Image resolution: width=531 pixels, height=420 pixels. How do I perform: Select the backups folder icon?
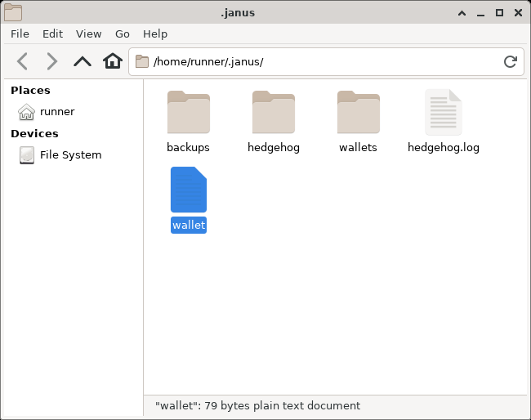(x=189, y=112)
